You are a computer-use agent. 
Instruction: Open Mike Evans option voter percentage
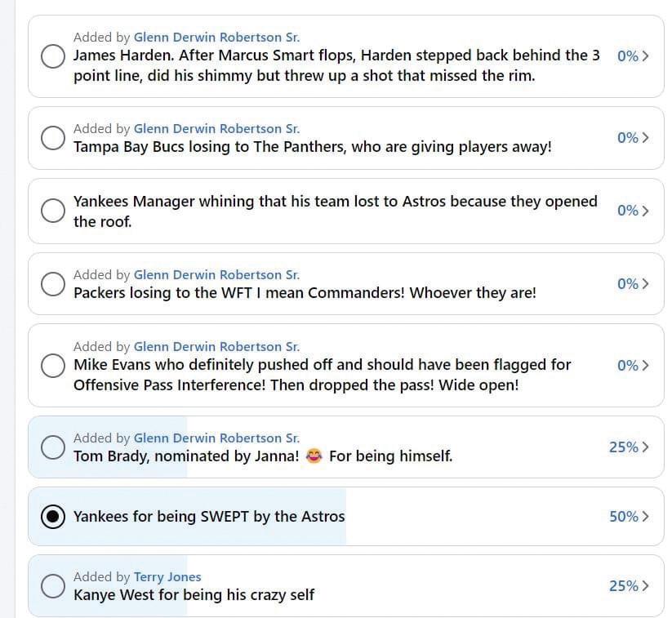[633, 365]
